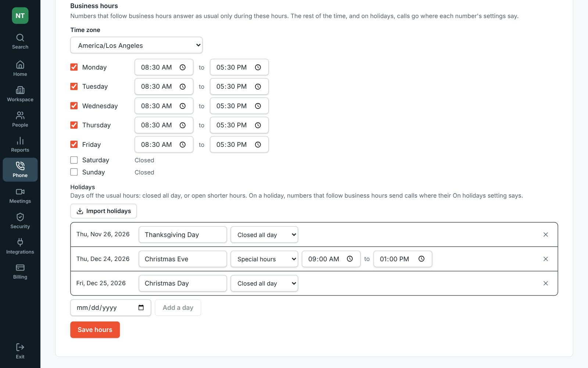Open the America/Los Angeles time zone dropdown

136,45
